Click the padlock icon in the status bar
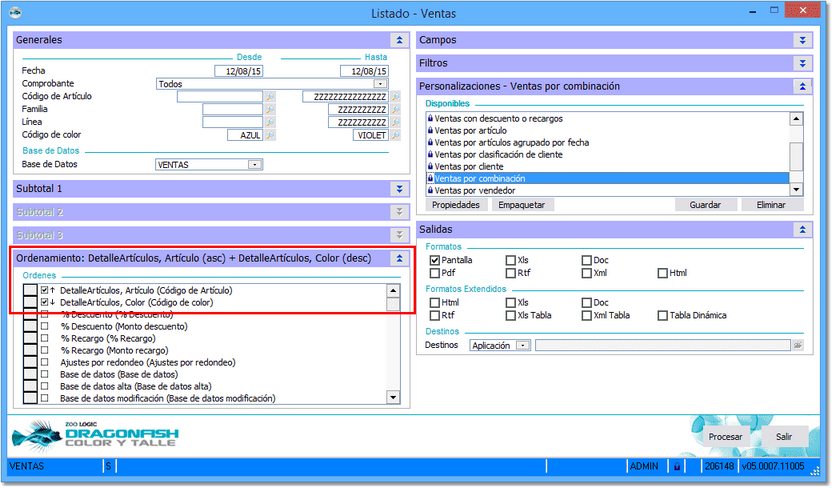Screen dimensions: 832x488 677,466
